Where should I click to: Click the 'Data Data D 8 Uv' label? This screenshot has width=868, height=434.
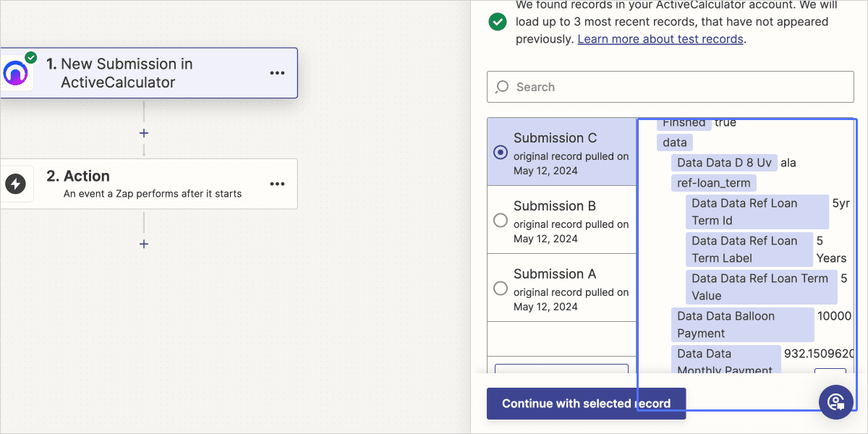pyautogui.click(x=724, y=163)
